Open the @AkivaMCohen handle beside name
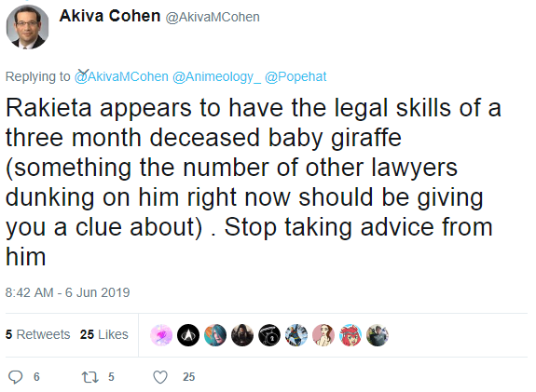The image size is (536, 392). point(213,17)
